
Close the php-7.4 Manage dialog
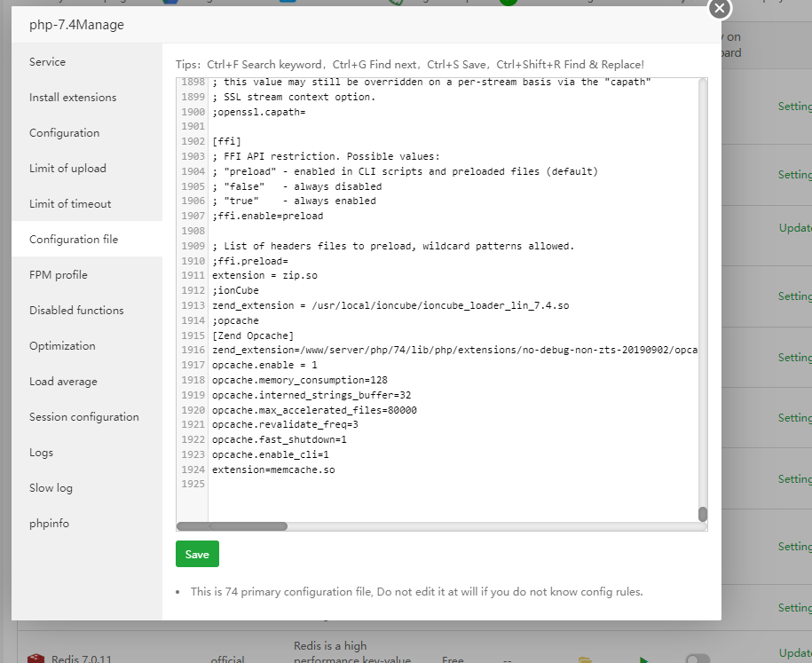point(720,8)
